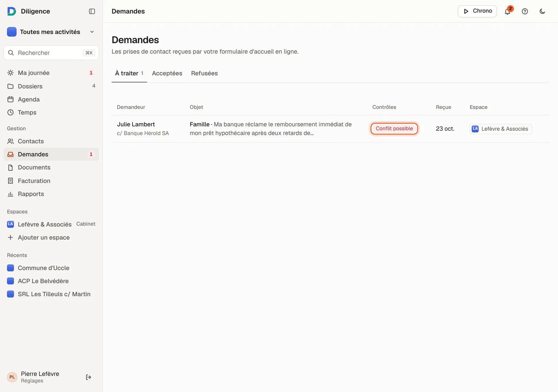
Task: Click the Objet column header
Action: tap(196, 107)
